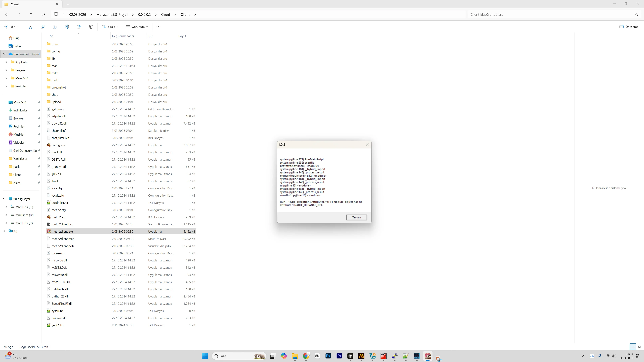The height and width of the screenshot is (362, 644).
Task: Open Premiere Pro from the taskbar
Action: 339,356
